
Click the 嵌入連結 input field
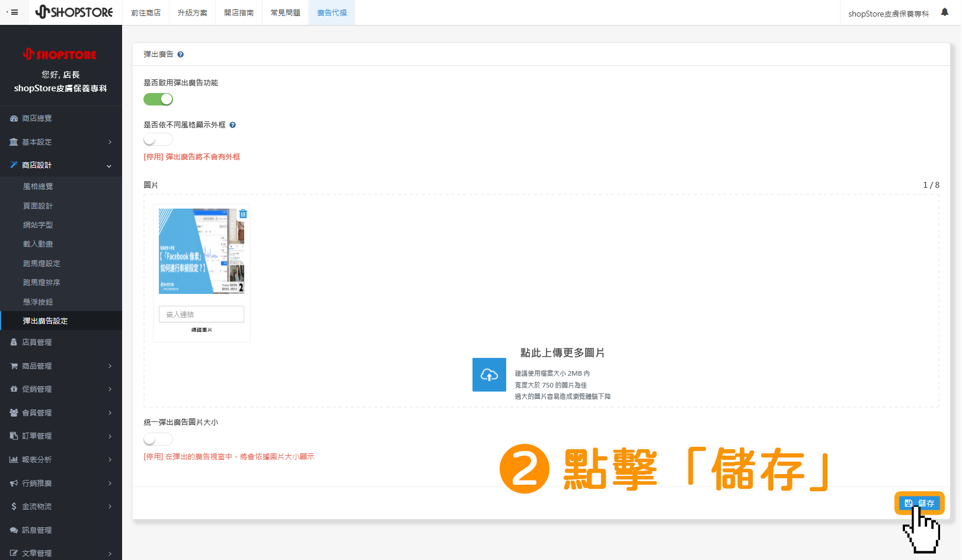[x=202, y=314]
